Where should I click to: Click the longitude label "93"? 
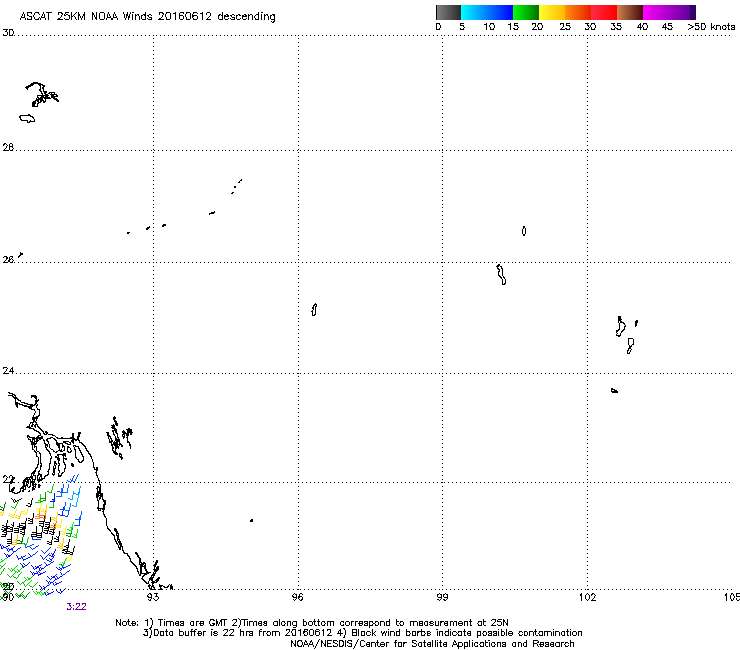point(153,598)
